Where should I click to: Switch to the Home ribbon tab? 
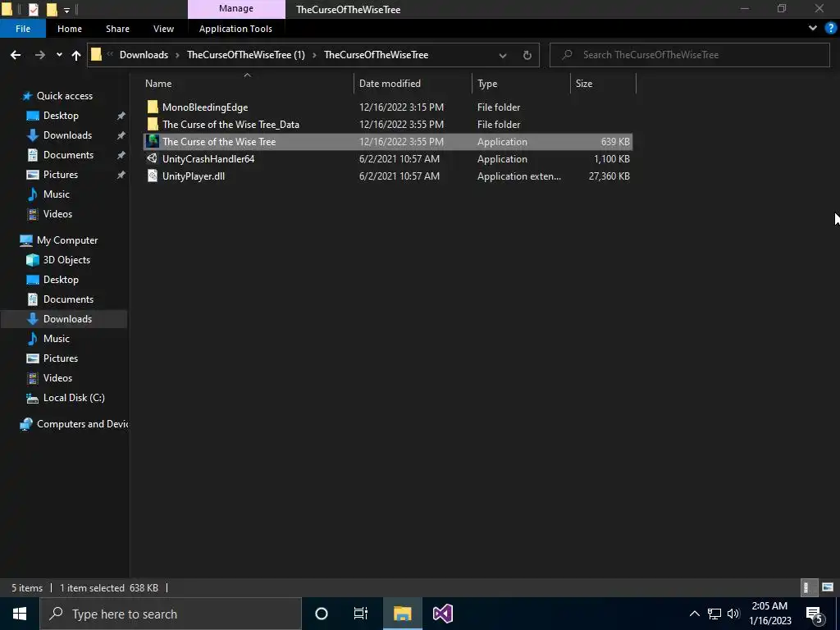[x=70, y=29]
